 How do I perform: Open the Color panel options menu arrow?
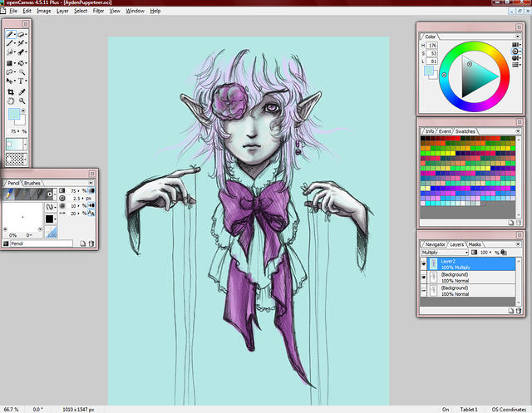click(518, 37)
